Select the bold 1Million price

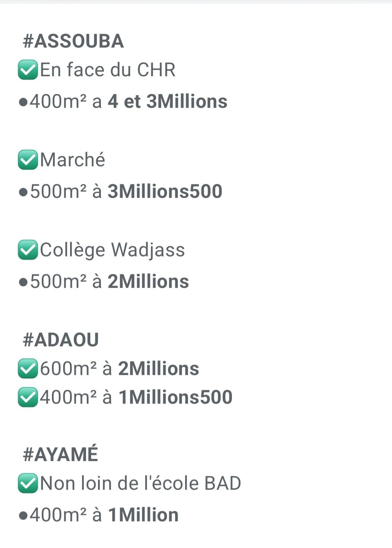coord(143,515)
